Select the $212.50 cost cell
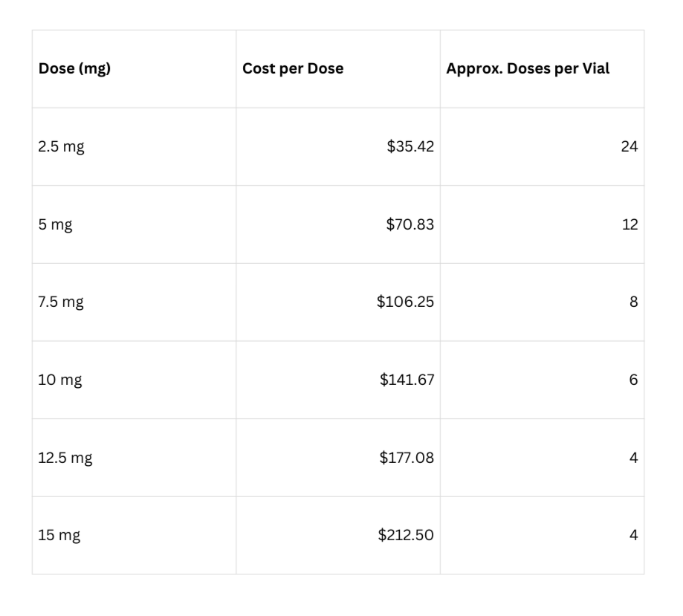 pos(338,536)
